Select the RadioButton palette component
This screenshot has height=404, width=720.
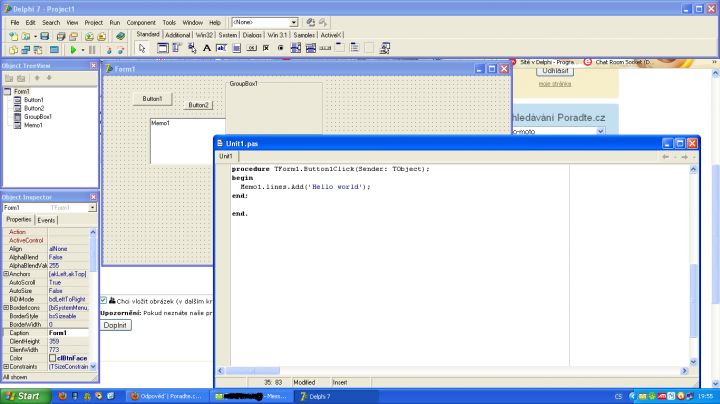click(x=281, y=48)
